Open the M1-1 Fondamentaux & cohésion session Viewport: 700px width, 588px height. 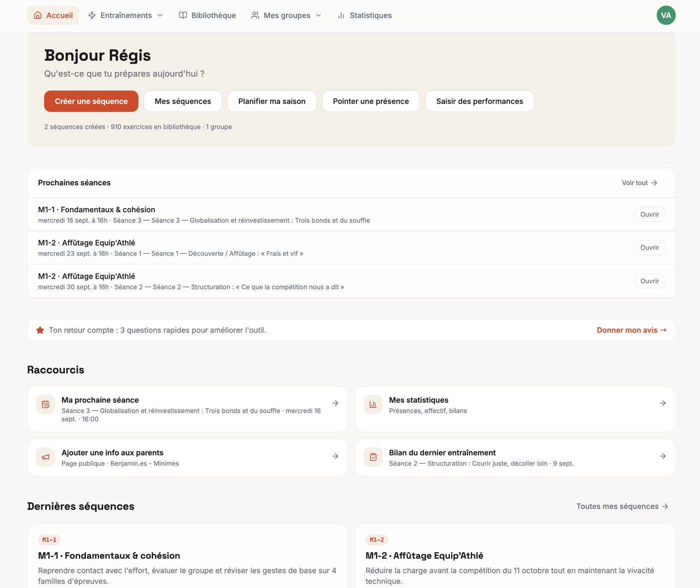[649, 214]
